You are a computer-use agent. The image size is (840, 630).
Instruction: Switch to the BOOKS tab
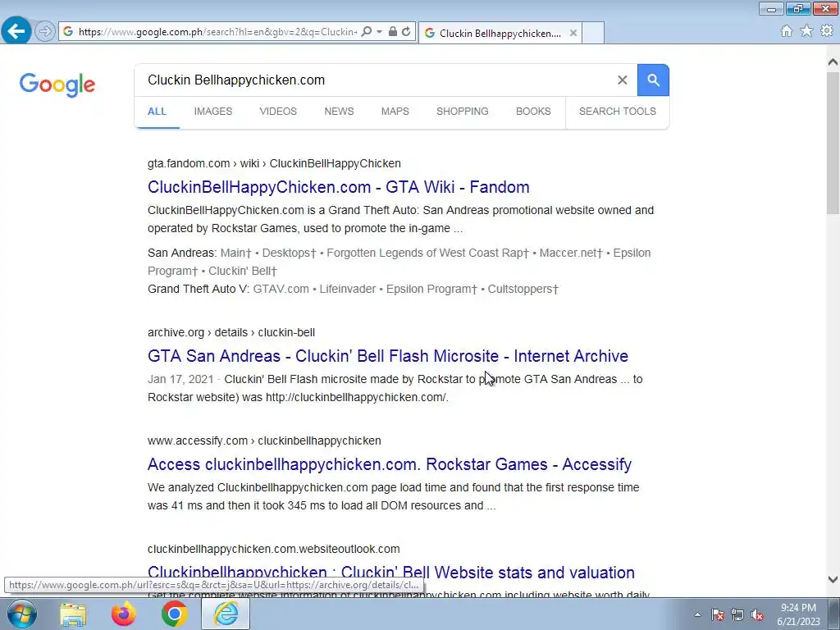533,112
